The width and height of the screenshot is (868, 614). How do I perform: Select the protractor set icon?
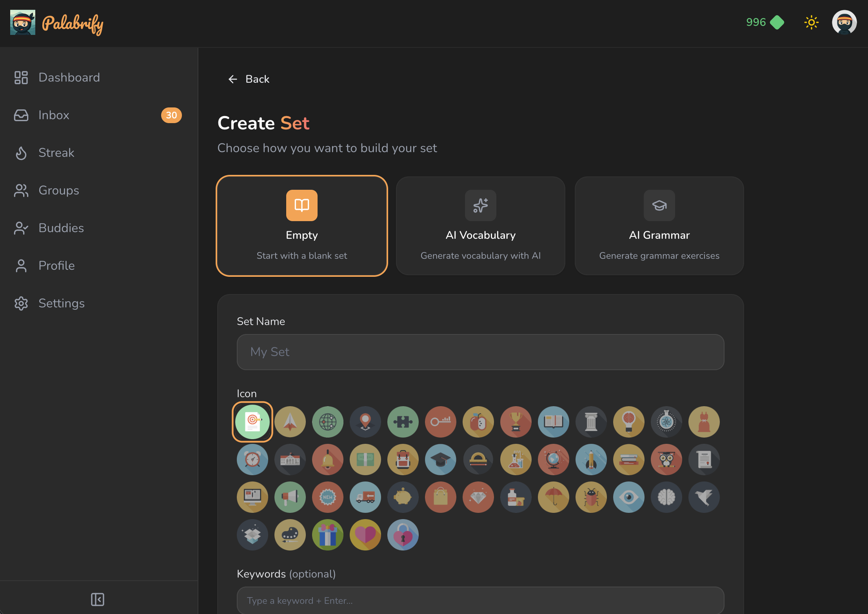pos(478,460)
